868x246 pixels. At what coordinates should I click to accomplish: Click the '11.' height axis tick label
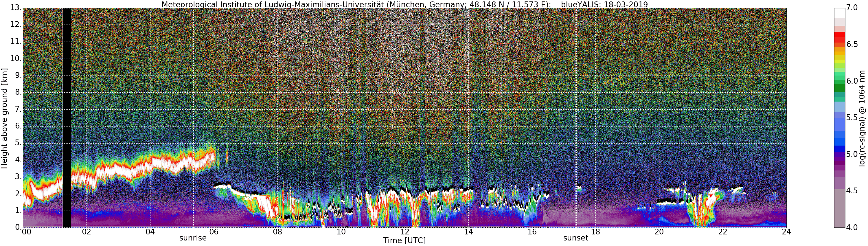(16, 41)
